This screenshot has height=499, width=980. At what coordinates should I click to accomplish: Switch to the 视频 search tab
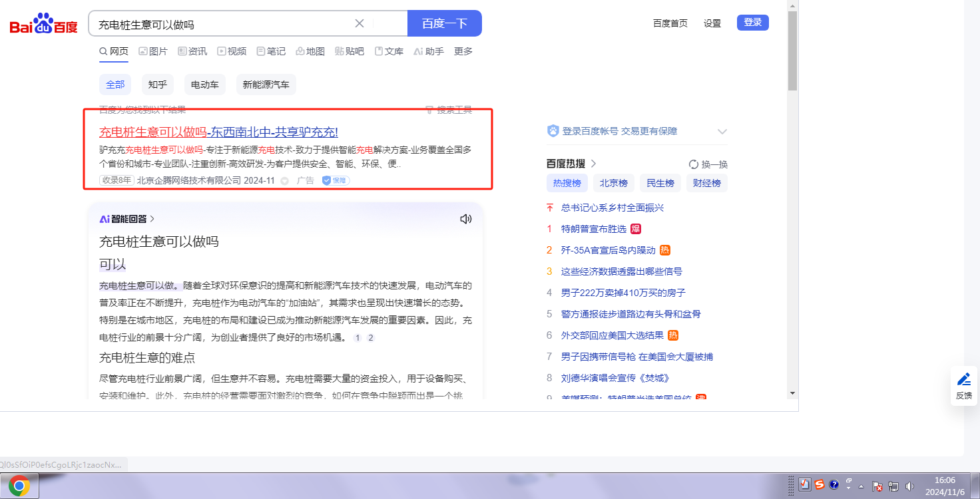coord(232,51)
